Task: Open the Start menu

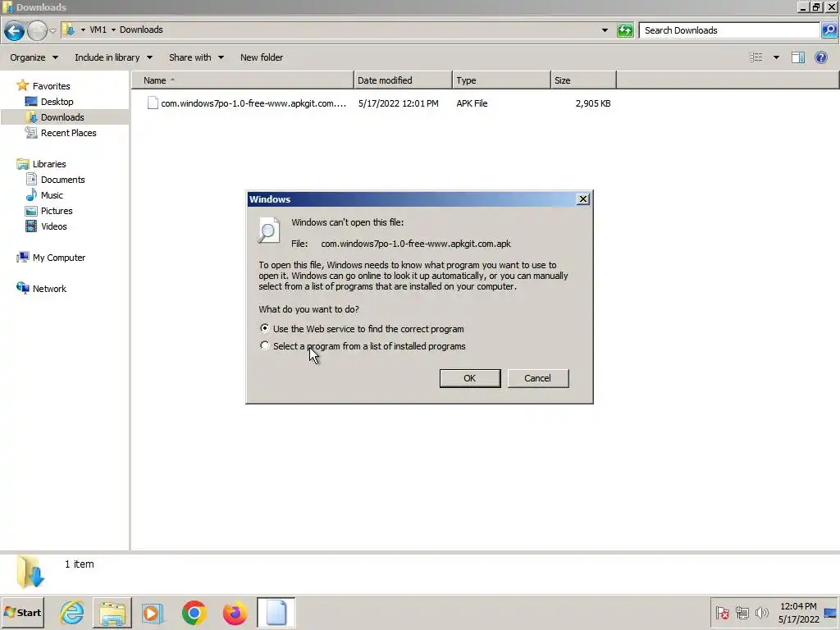Action: 22,612
